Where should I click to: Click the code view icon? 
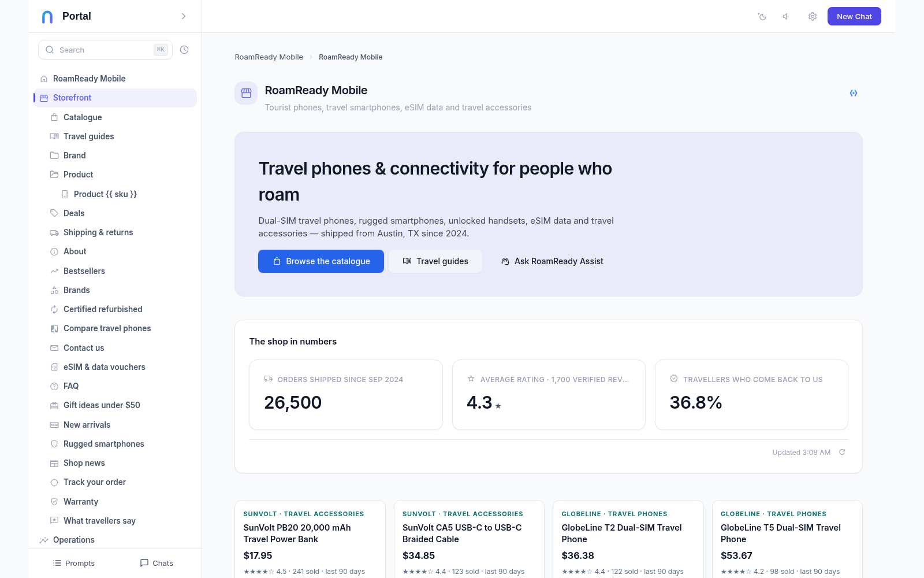[x=854, y=93]
